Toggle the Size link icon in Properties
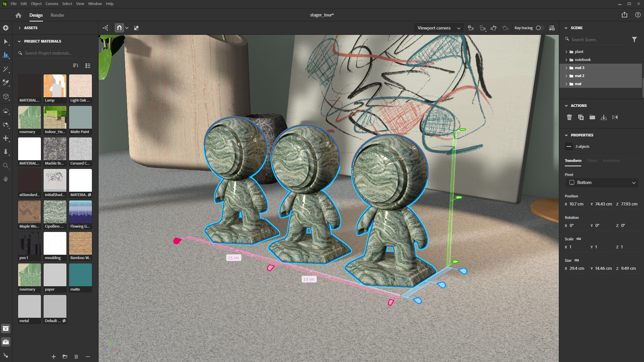 (576, 260)
